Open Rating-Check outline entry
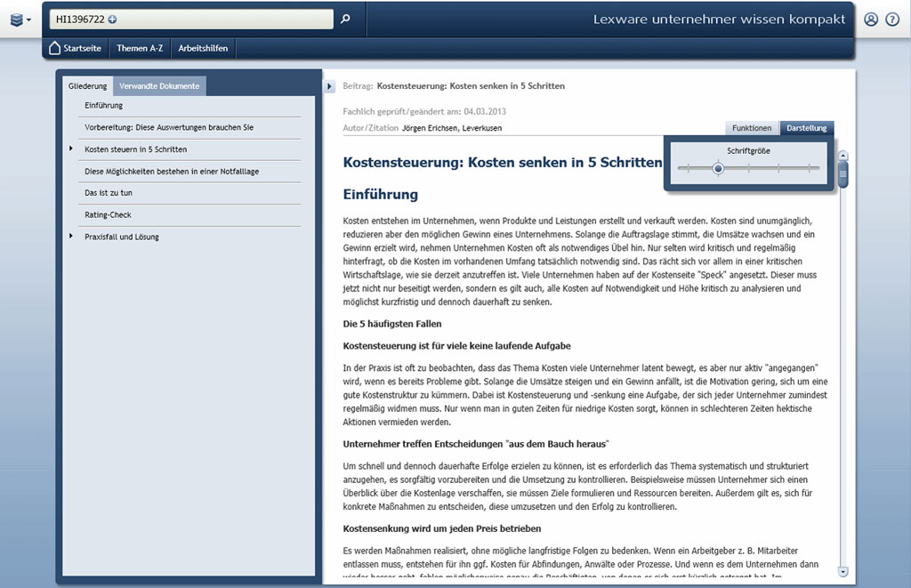The image size is (911, 588). pos(108,215)
